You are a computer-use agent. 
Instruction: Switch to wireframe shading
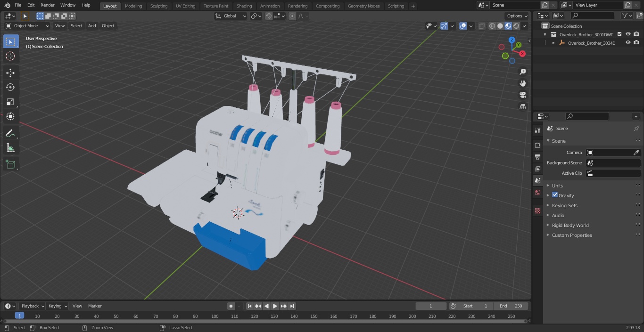[492, 26]
